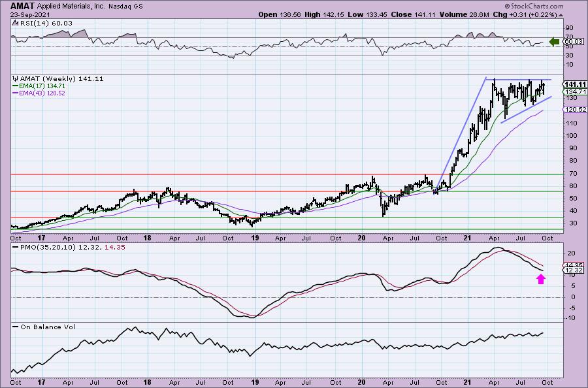Click the 90 level on RSI axis

click(x=569, y=27)
